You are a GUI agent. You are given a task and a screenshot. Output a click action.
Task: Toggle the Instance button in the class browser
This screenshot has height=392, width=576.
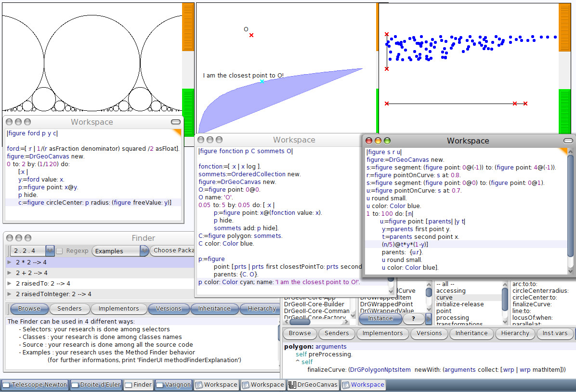coord(380,318)
